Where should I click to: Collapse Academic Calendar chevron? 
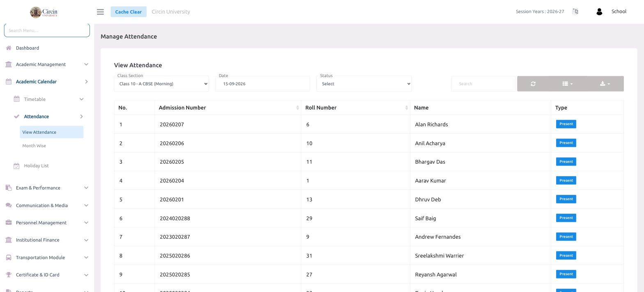[x=86, y=82]
